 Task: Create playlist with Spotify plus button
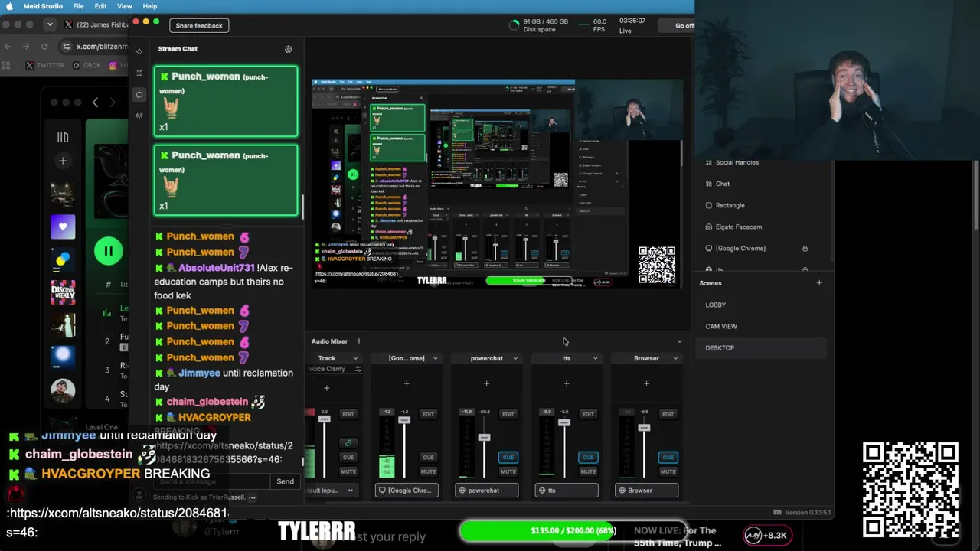(63, 161)
